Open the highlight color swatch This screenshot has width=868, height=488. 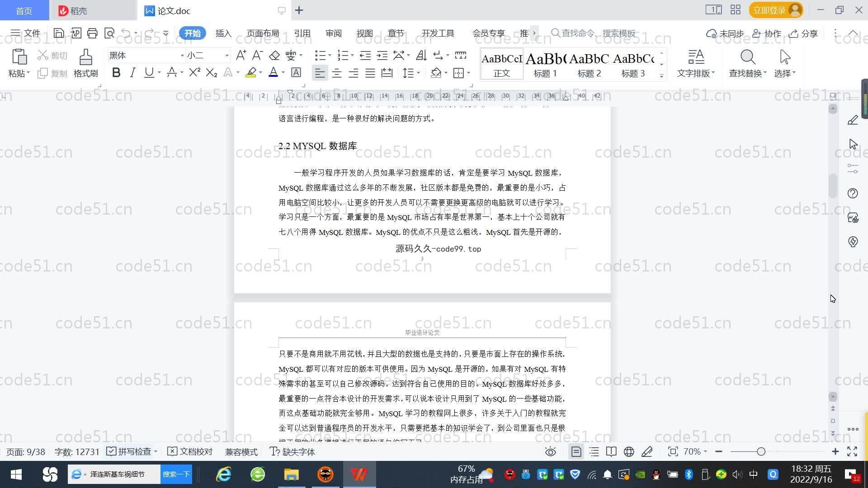pyautogui.click(x=251, y=73)
